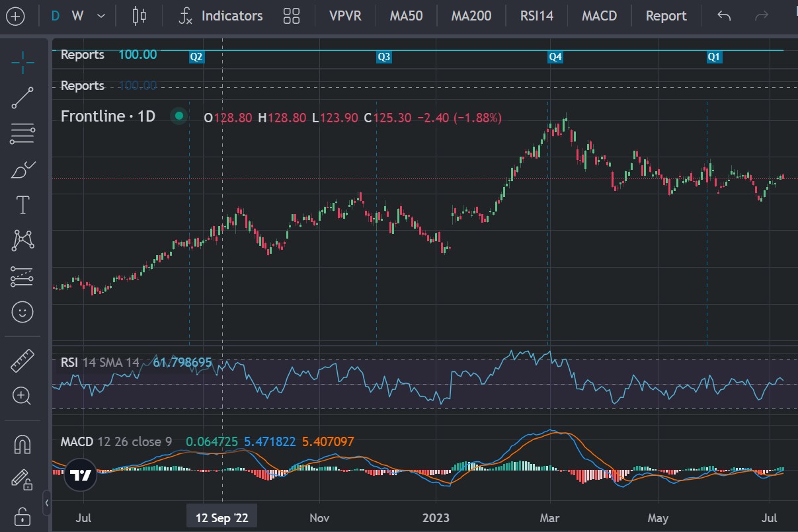The width and height of the screenshot is (798, 532).
Task: Open the Indicators dialog
Action: click(221, 16)
